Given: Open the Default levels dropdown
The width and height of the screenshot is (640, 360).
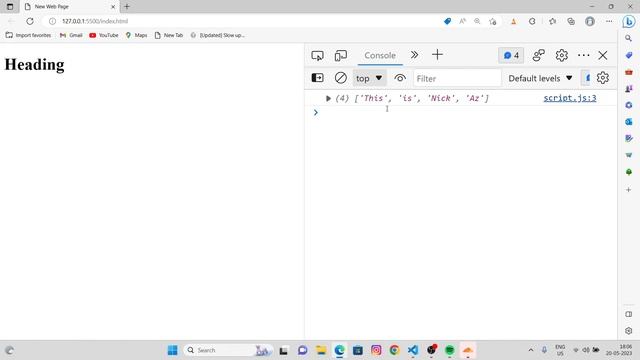Looking at the screenshot, I should 540,78.
